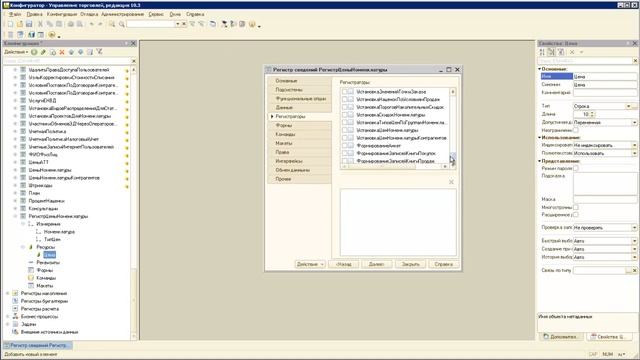Screen dimensions: 640x360
Task: Click the Add (green plus) icon in configuration panel
Action: coord(34,52)
